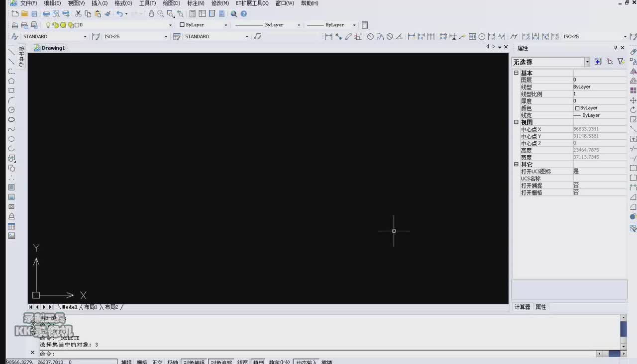Click the Cut scissors icon
The width and height of the screenshot is (637, 364).
point(78,14)
